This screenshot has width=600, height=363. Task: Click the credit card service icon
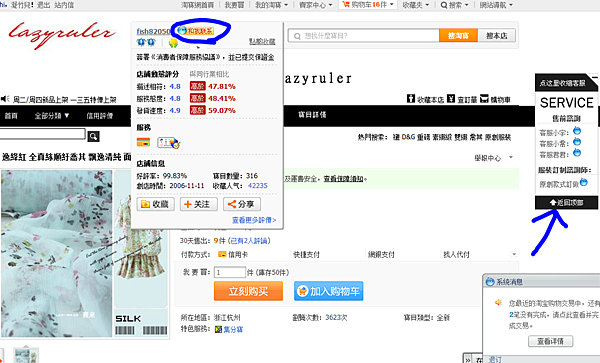143,142
